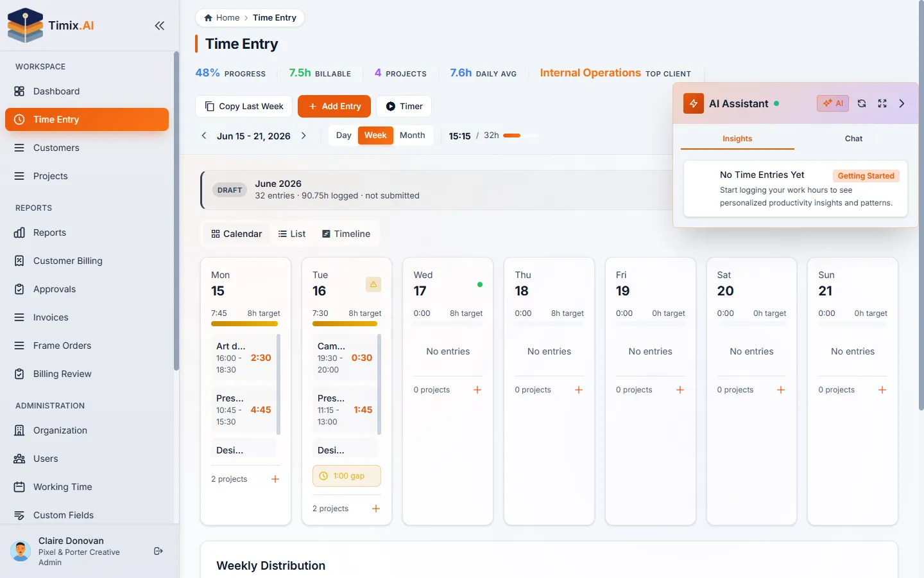Open the Insights tab
The image size is (924, 578).
point(737,139)
